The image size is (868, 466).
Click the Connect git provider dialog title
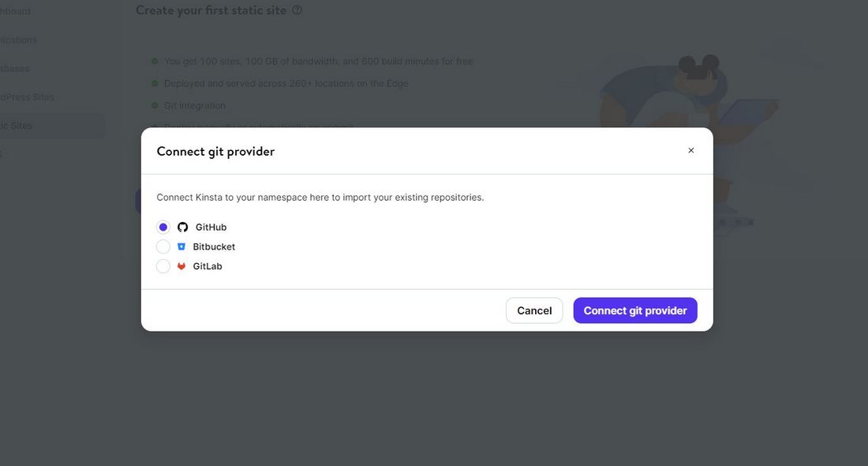pos(215,152)
